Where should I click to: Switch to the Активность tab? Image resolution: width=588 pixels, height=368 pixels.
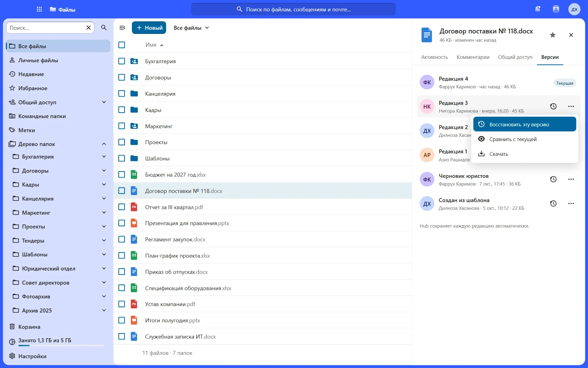coord(434,57)
